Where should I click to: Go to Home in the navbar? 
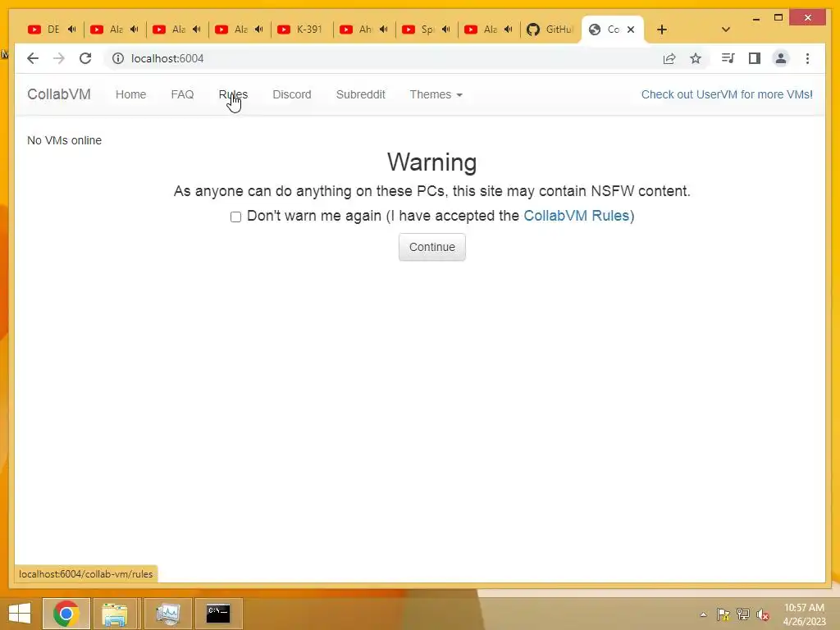click(x=130, y=94)
